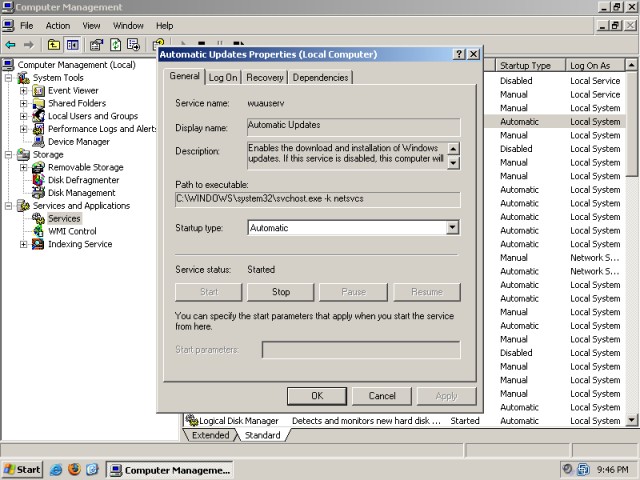Viewport: 640px width, 480px height.
Task: Click the Log On As column header
Action: [595, 65]
